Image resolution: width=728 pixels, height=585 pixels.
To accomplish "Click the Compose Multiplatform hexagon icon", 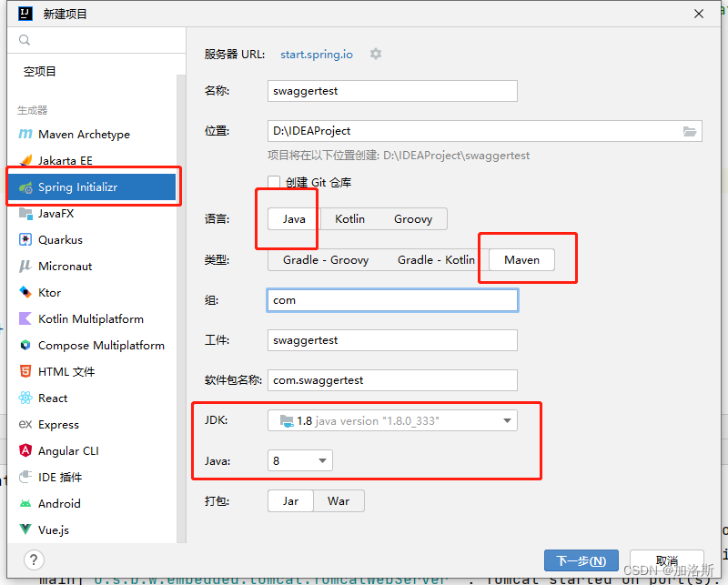I will [x=25, y=346].
